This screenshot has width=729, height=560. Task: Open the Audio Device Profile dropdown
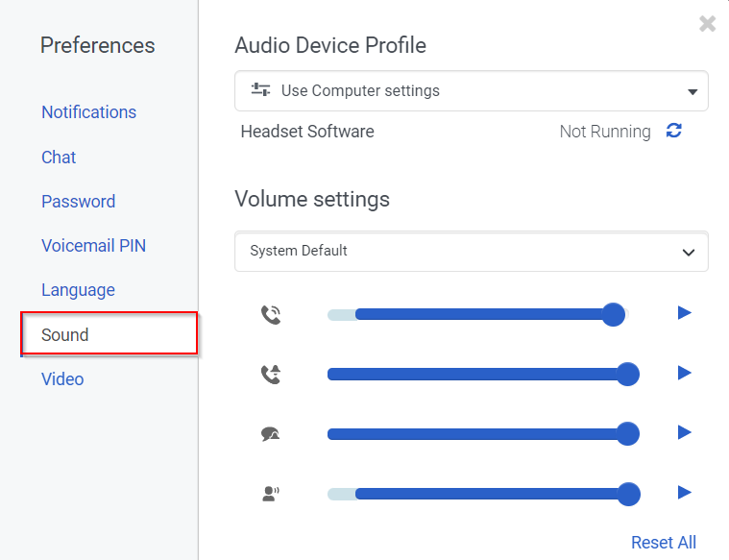click(472, 91)
